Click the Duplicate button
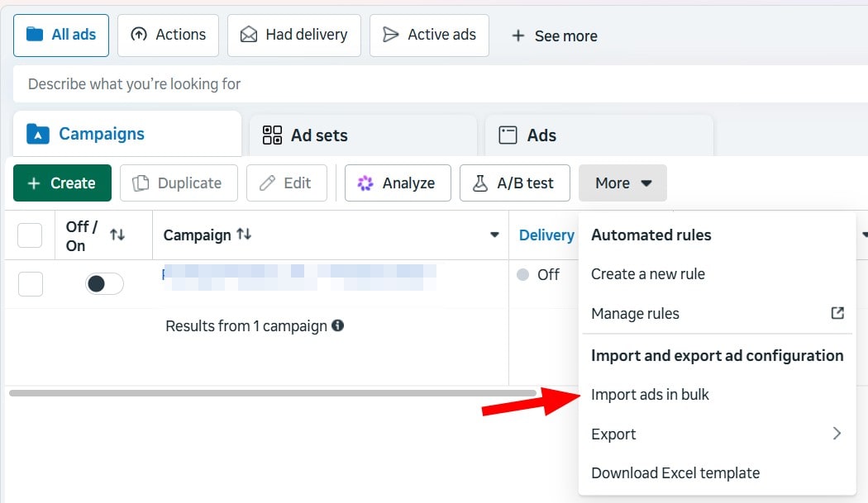Image resolution: width=868 pixels, height=503 pixels. (x=179, y=183)
